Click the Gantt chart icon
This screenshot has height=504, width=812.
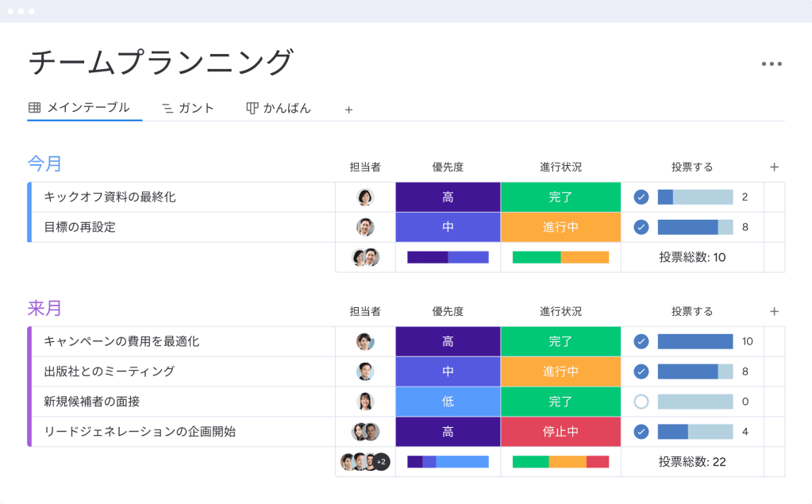click(x=167, y=108)
